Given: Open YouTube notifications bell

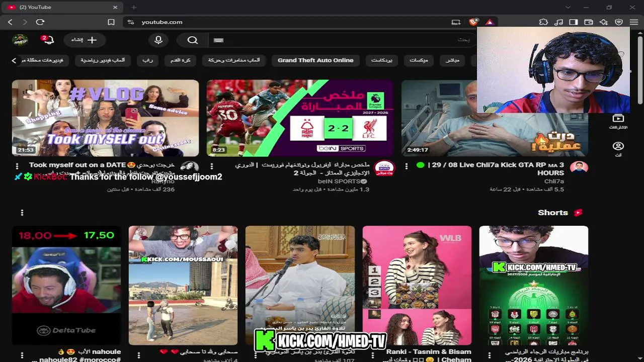Looking at the screenshot, I should point(48,40).
